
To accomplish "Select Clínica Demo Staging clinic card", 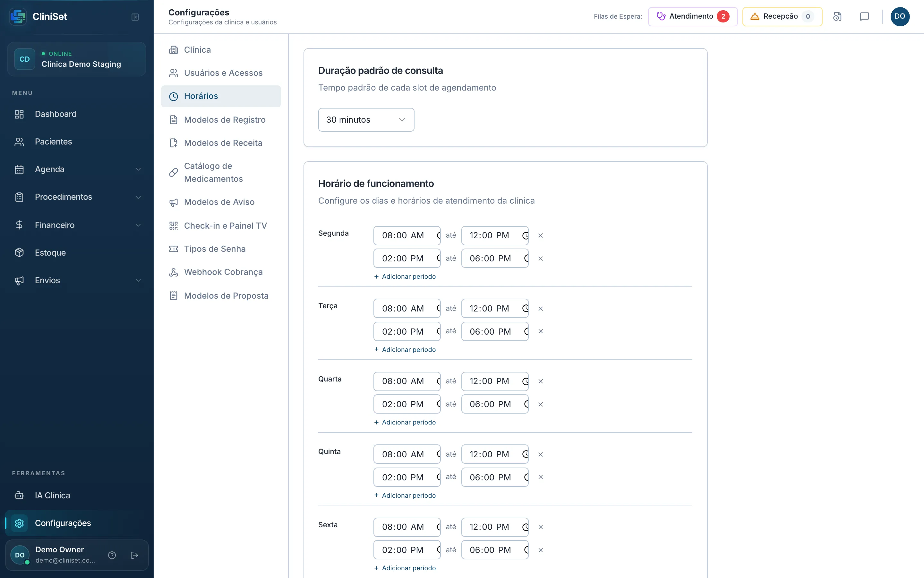I will click(x=77, y=59).
